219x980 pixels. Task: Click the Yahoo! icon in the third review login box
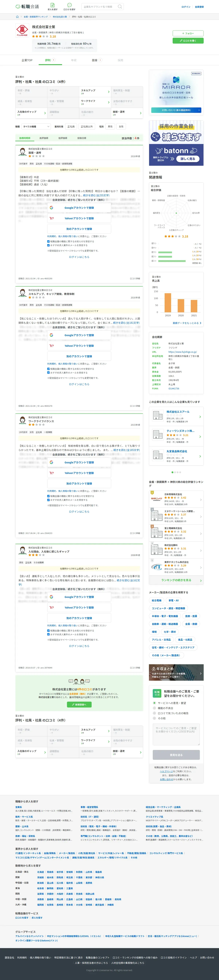(51, 473)
